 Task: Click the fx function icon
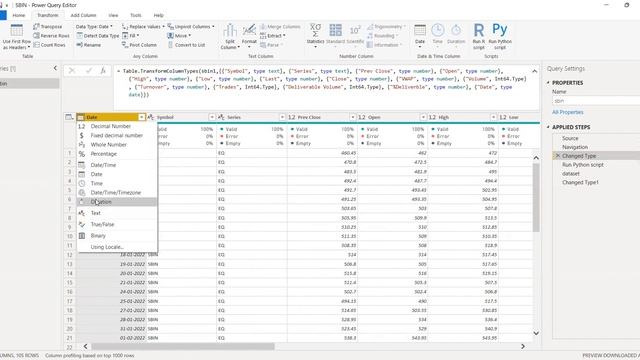tap(103, 71)
